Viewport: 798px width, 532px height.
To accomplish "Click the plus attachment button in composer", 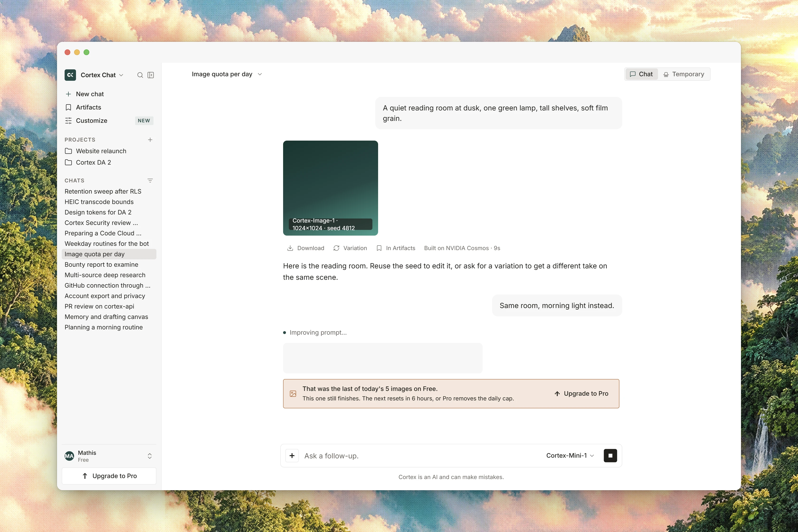I will pyautogui.click(x=292, y=456).
